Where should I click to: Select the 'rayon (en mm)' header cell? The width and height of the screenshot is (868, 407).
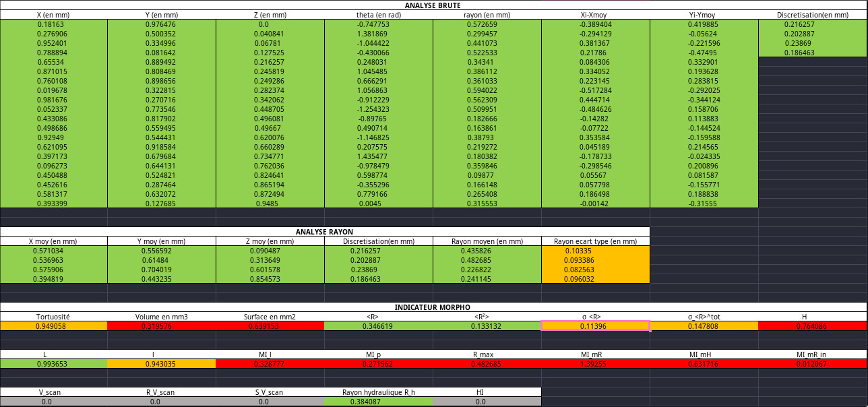point(487,15)
